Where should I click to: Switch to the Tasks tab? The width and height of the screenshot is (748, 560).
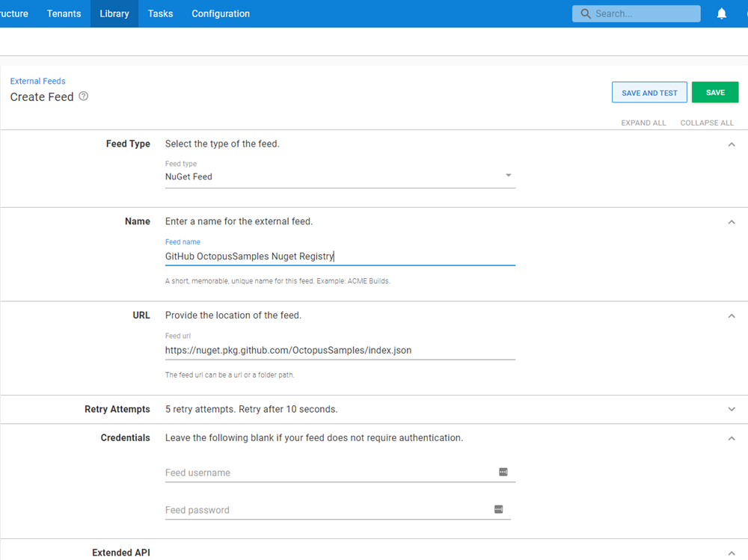coord(160,13)
